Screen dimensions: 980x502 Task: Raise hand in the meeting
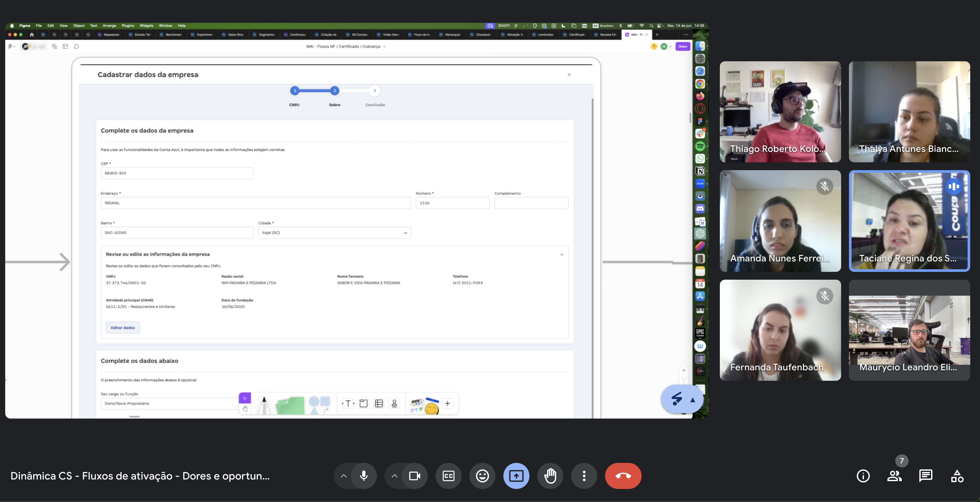click(x=550, y=476)
